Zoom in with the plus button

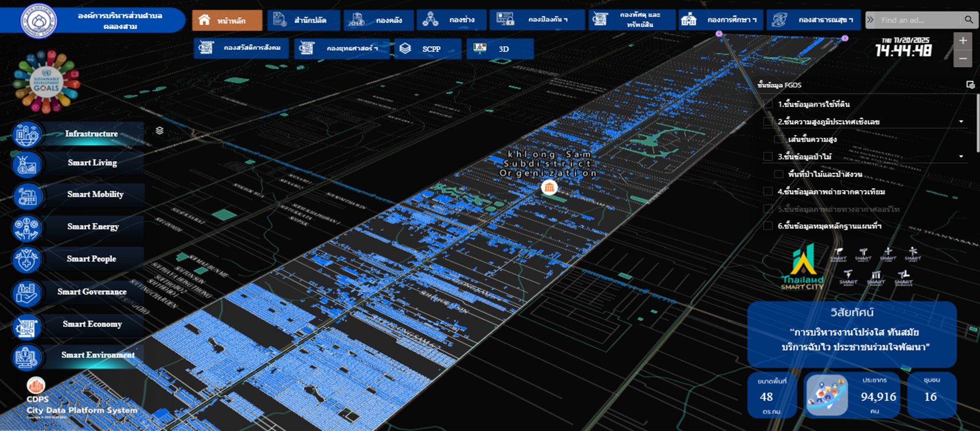coord(962,41)
